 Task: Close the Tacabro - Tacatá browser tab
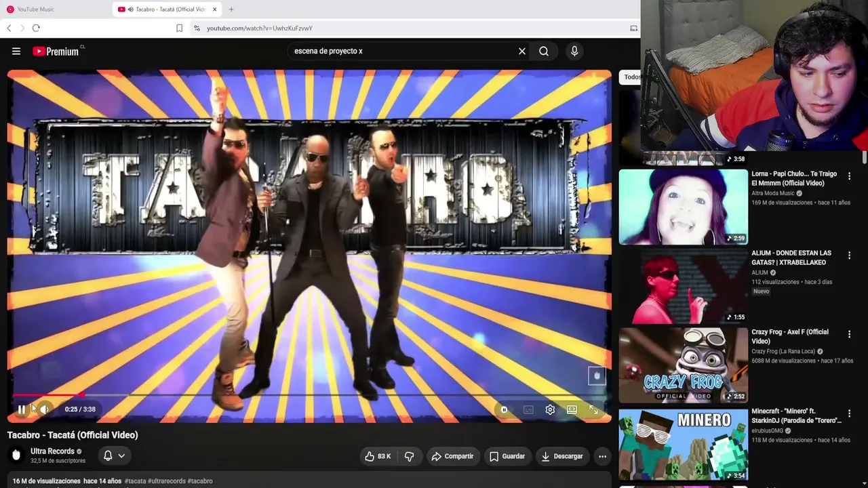click(215, 9)
